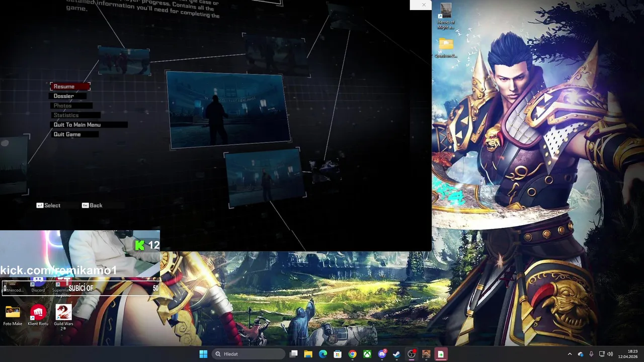Viewport: 644px width, 362px height.
Task: Open the Windows Start menu
Action: point(203,354)
